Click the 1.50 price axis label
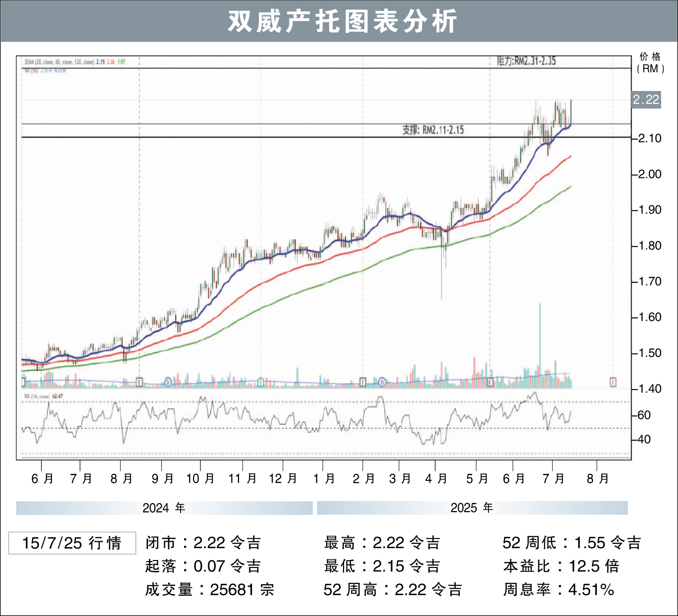The image size is (678, 616). pyautogui.click(x=650, y=353)
